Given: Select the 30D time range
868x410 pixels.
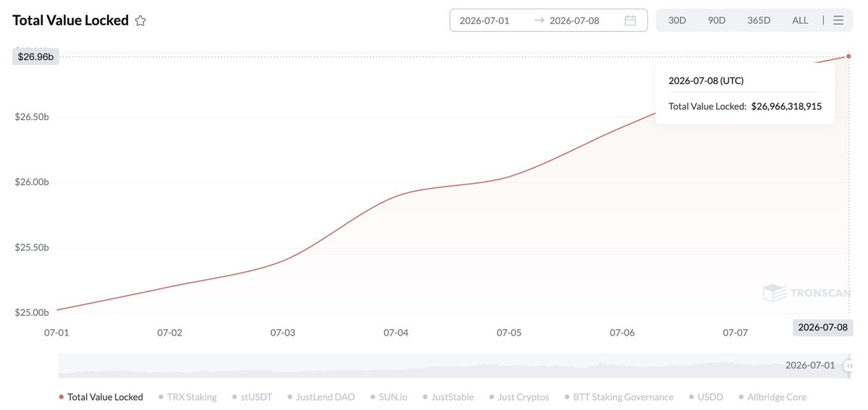Looking at the screenshot, I should [x=677, y=20].
